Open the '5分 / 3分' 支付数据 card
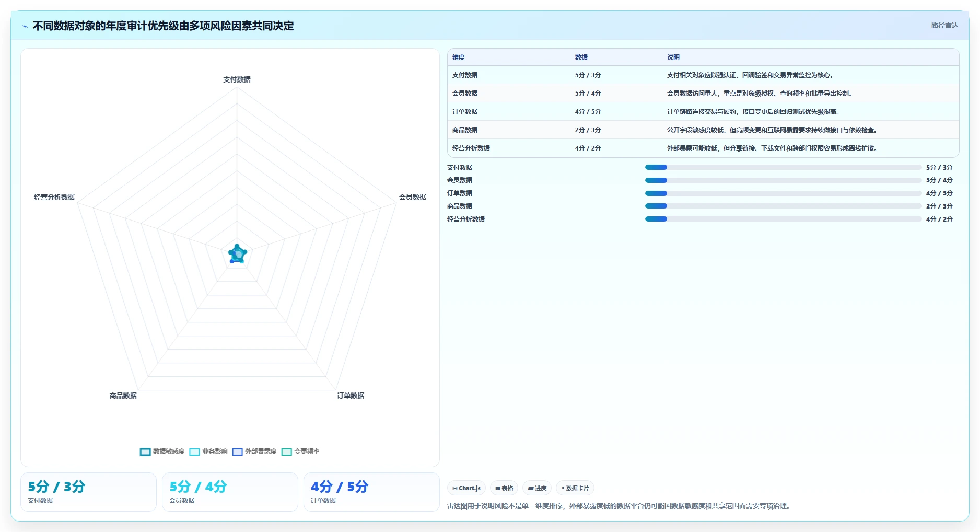Viewport: 980px width, 532px height. 88,492
